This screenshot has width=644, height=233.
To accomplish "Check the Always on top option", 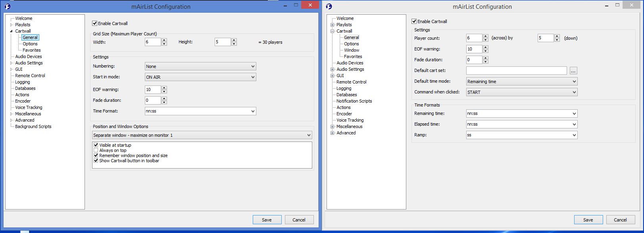I will 96,150.
